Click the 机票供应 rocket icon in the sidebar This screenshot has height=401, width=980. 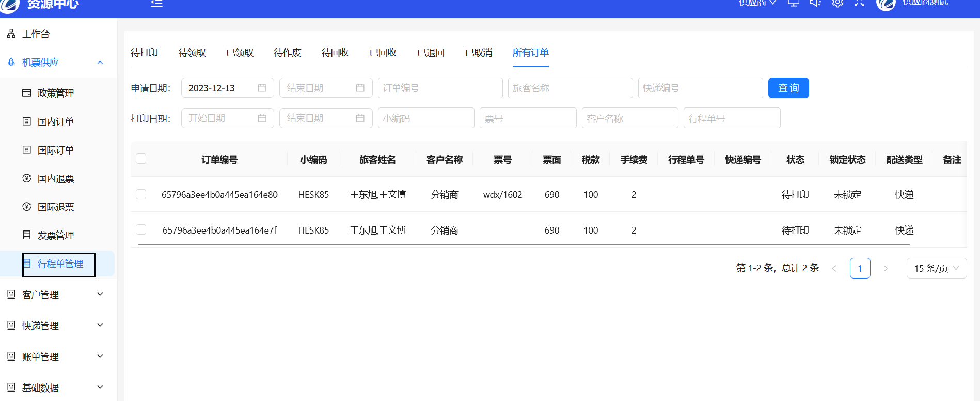click(x=11, y=62)
